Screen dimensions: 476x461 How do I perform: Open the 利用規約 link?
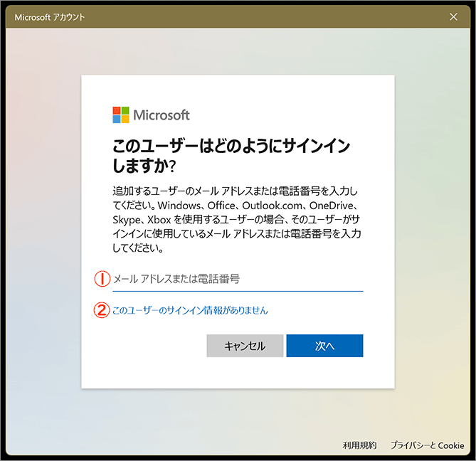click(x=360, y=445)
